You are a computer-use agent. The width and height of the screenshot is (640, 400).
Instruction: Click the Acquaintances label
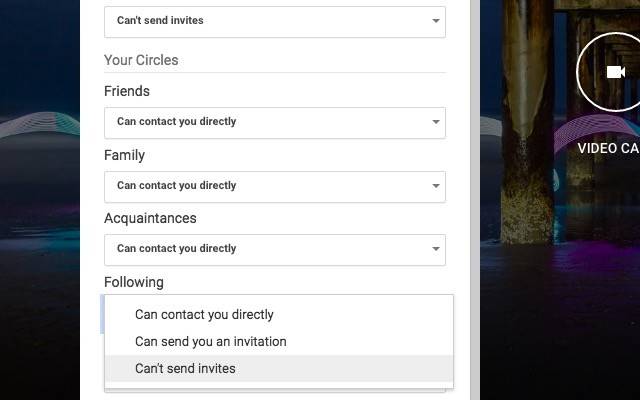pos(150,218)
